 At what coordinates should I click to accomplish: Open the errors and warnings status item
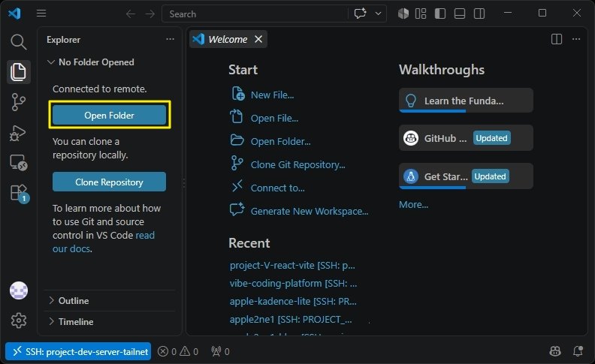[178, 351]
